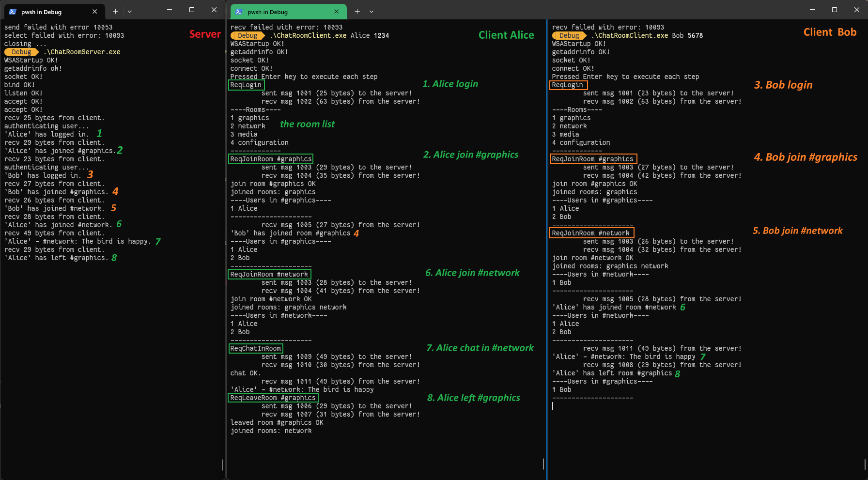868x480 pixels.
Task: Click "joined rooms: network" line in Alice's pane
Action: [x=271, y=431]
